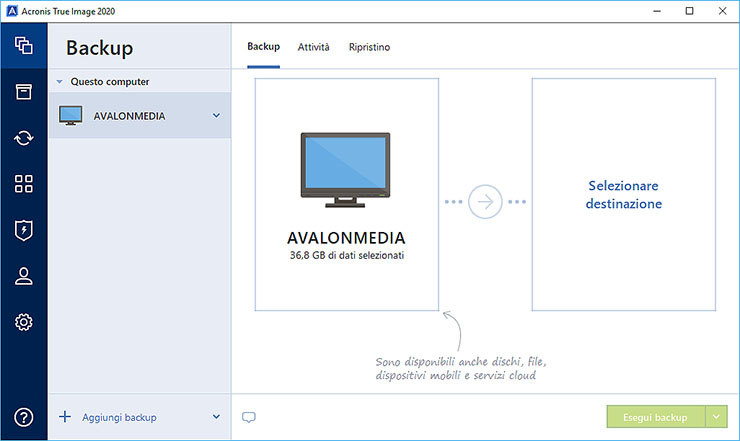Open the Esegui backup options arrow
Viewport: 740px width, 441px height.
coord(717,417)
